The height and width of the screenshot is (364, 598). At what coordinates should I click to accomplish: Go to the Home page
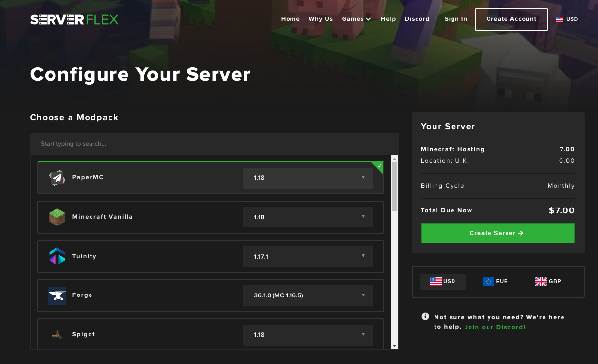pos(290,19)
